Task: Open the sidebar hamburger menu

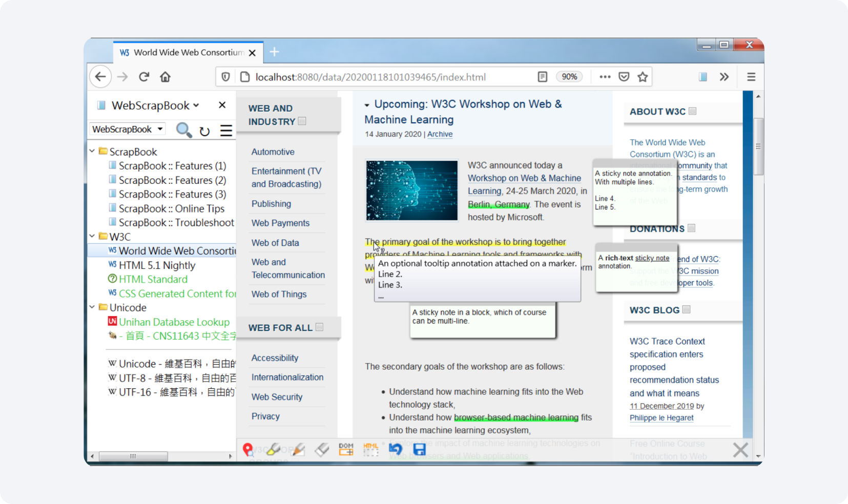Action: coord(226,131)
